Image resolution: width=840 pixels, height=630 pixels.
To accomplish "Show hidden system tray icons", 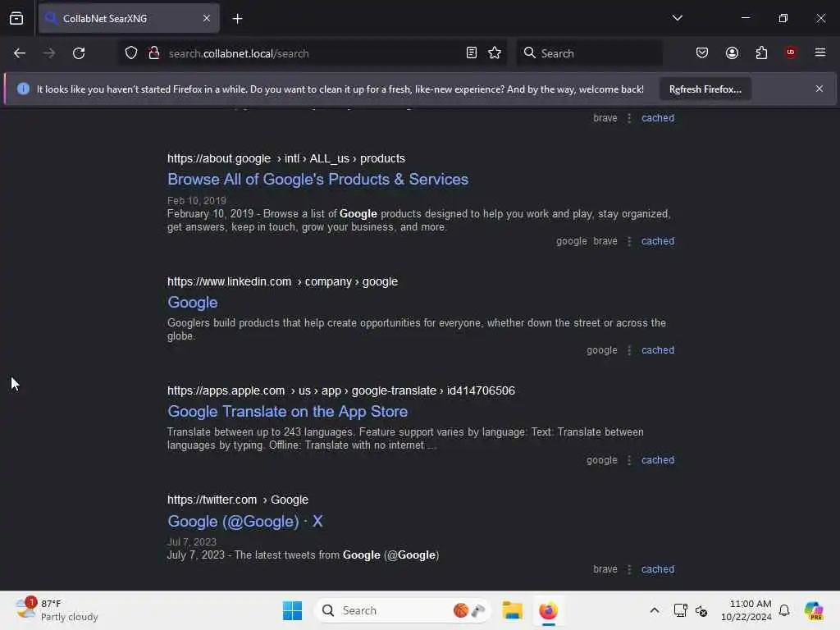I will [x=654, y=610].
